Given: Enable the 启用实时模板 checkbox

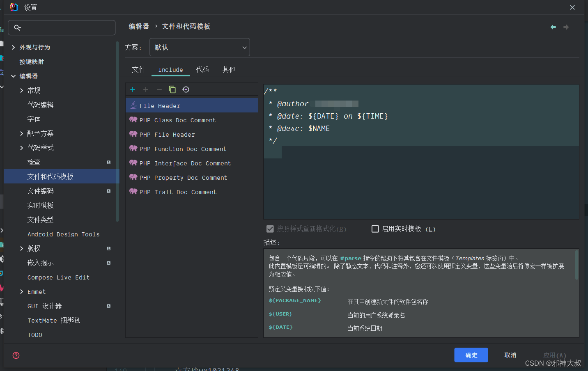Looking at the screenshot, I should tap(375, 229).
